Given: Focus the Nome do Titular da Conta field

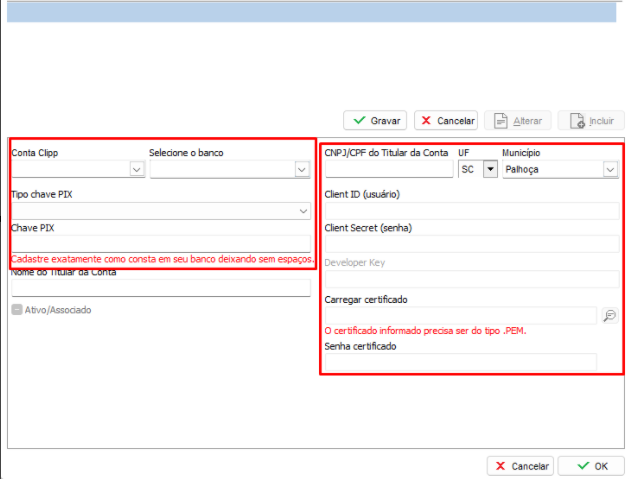Looking at the screenshot, I should tap(160, 288).
